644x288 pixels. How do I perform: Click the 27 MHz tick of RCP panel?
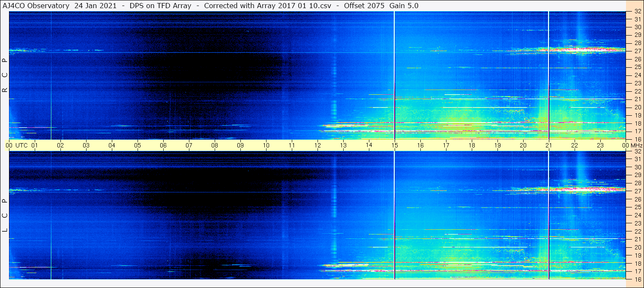[637, 51]
